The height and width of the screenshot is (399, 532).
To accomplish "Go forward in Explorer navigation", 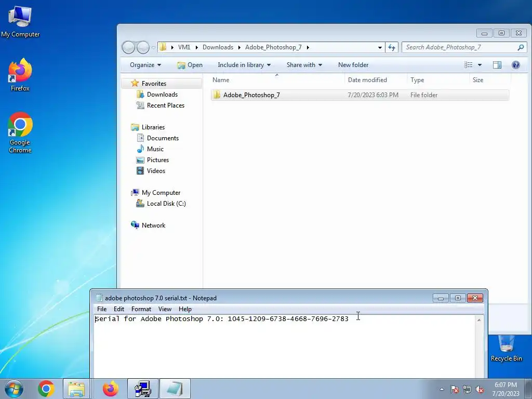I will point(143,47).
